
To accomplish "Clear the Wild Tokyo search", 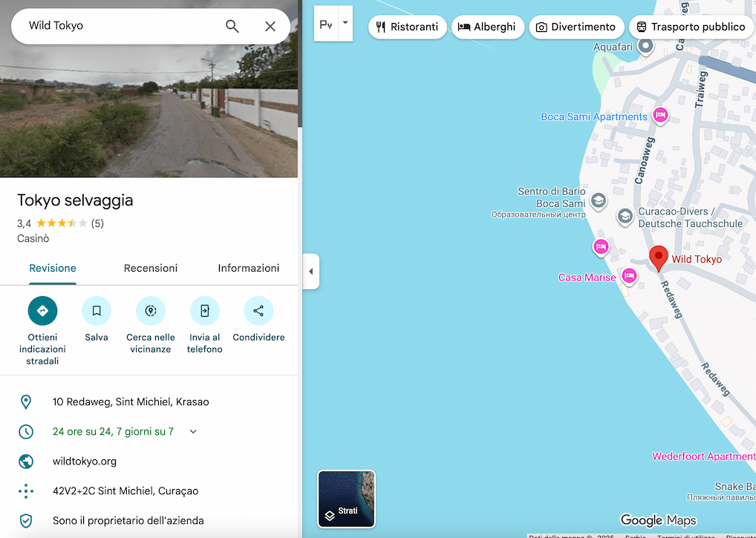I will click(270, 26).
